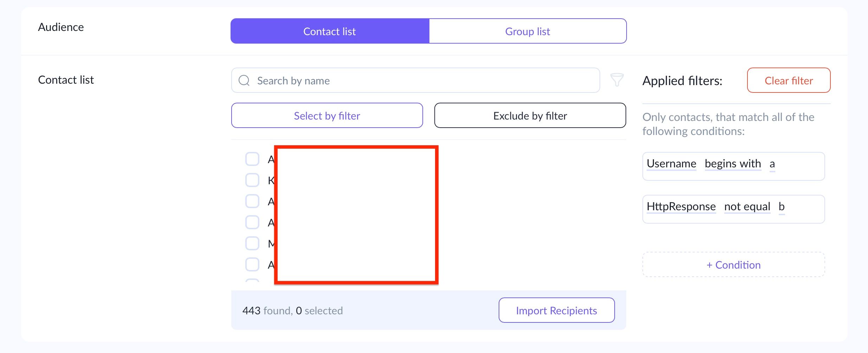Image resolution: width=868 pixels, height=353 pixels.
Task: Tick the third contact checkbox
Action: 252,201
